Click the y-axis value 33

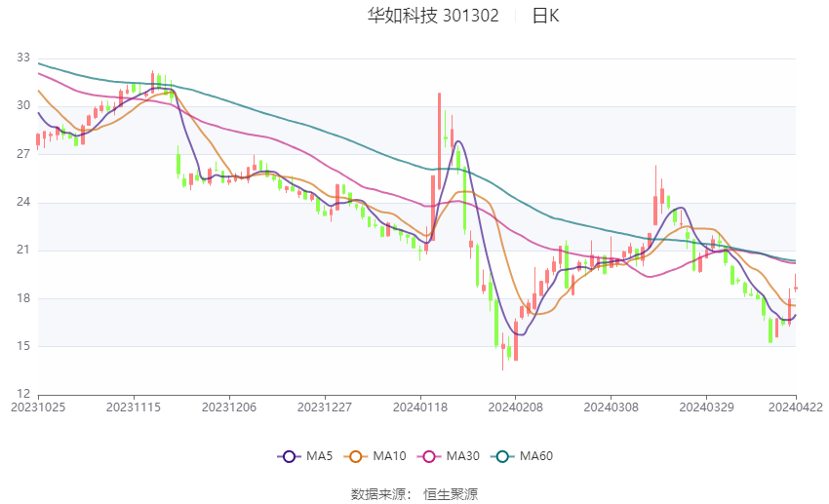pyautogui.click(x=23, y=58)
